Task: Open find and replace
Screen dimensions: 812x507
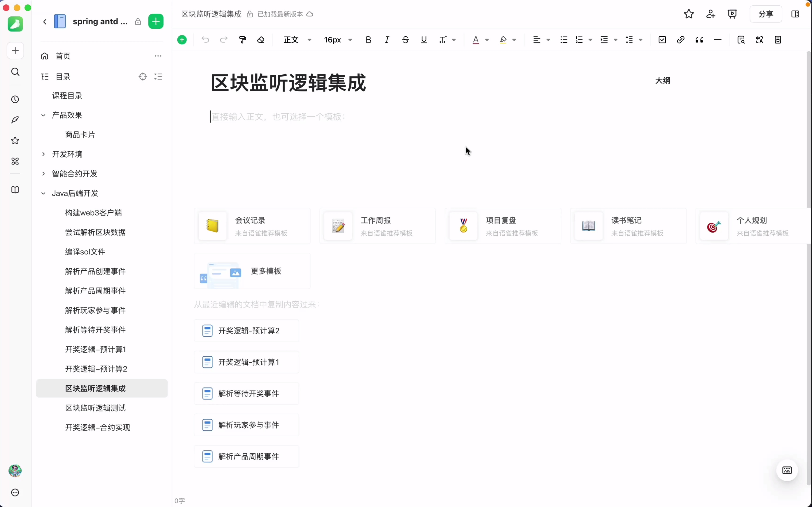Action: (x=741, y=40)
